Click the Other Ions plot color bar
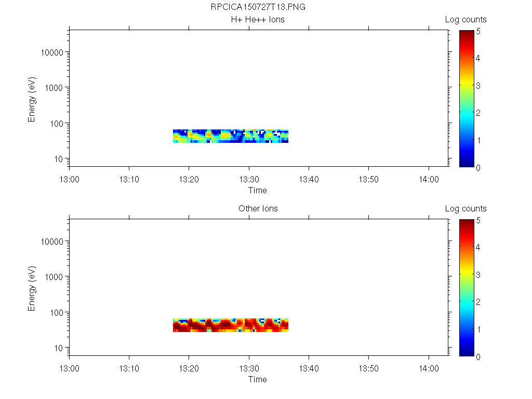 467,288
